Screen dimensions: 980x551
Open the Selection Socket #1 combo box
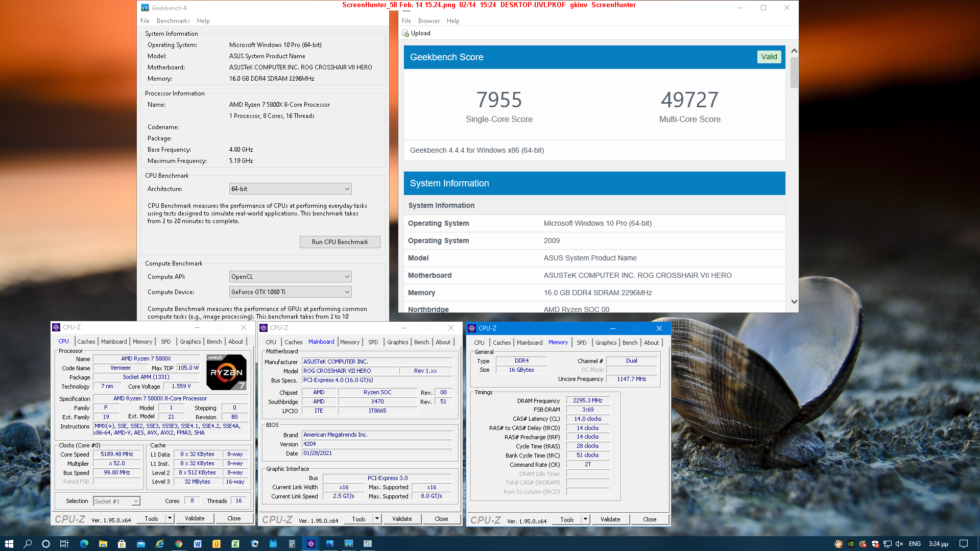pos(116,501)
